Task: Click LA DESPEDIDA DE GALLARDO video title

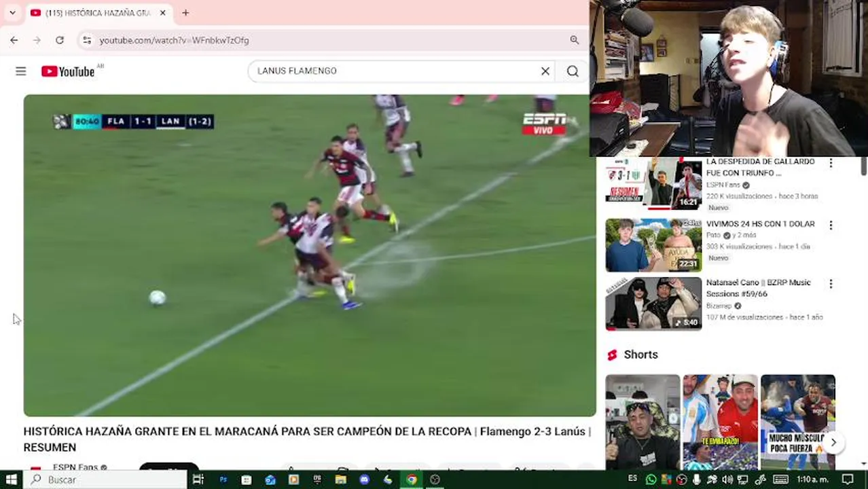Action: click(x=760, y=167)
